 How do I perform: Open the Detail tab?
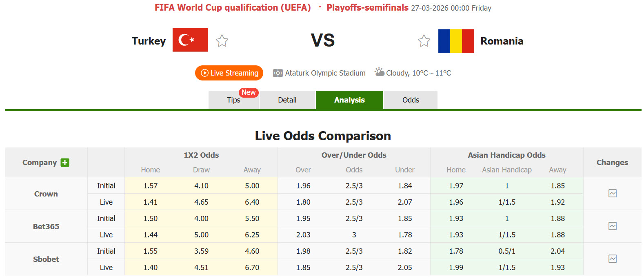coord(287,100)
